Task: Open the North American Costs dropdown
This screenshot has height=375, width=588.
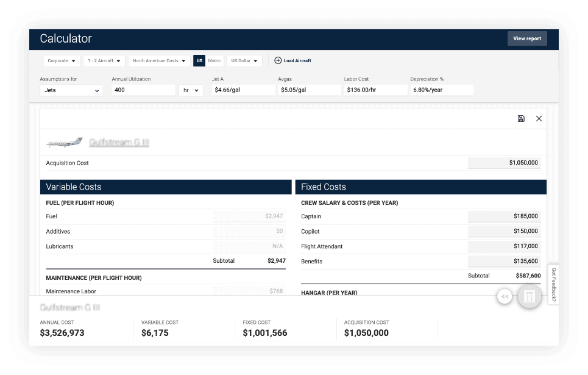Action: click(159, 60)
